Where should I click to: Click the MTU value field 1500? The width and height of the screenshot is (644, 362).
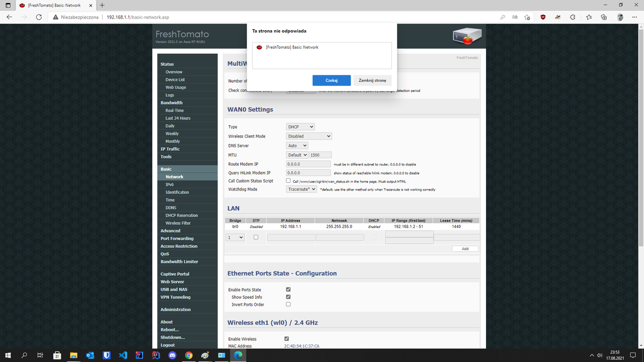[x=320, y=155]
